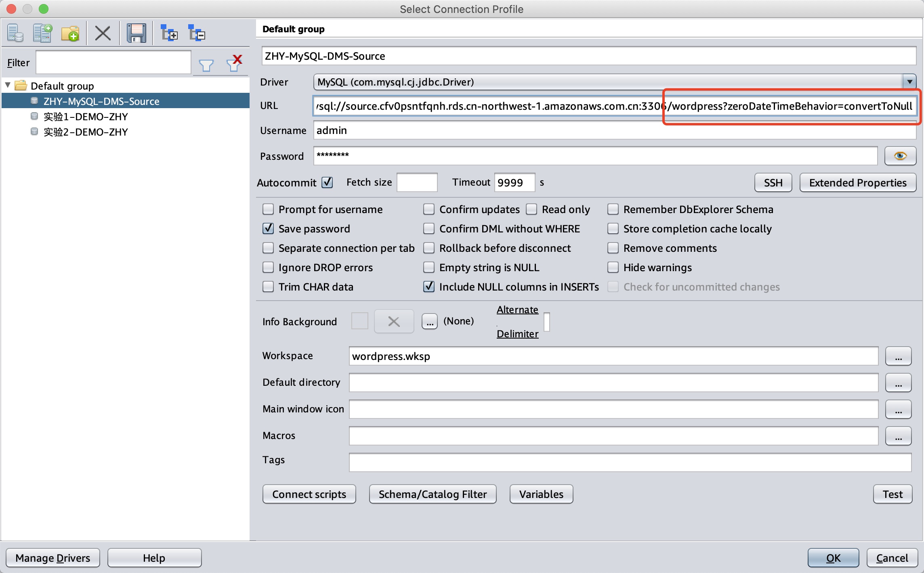Screen dimensions: 924x573
Task: Click the collapse all groups icon
Action: [197, 33]
